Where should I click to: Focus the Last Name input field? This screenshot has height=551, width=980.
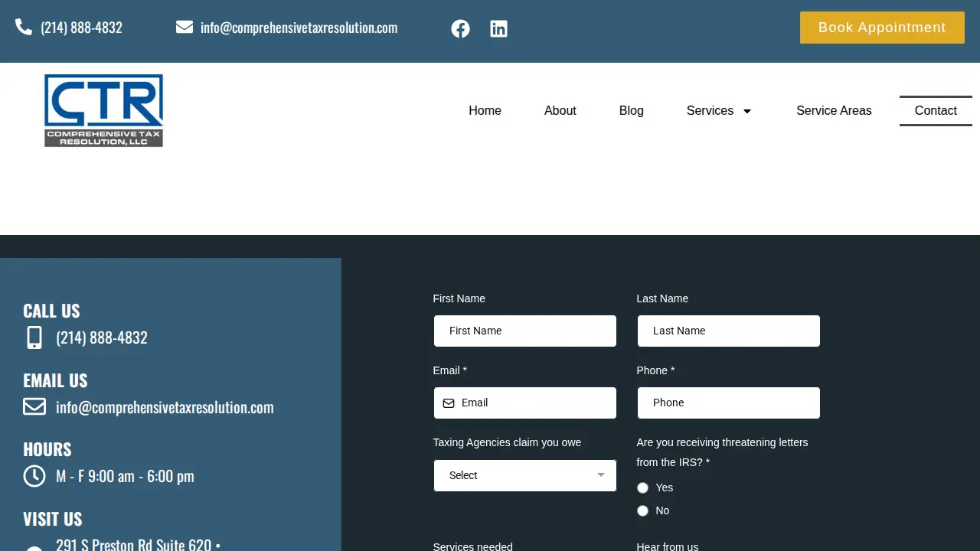[x=729, y=331]
